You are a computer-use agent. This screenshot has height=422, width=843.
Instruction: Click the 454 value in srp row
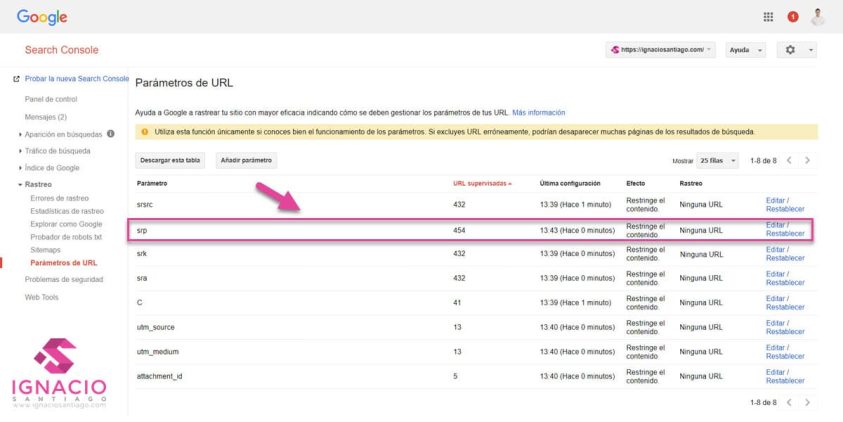[459, 231]
